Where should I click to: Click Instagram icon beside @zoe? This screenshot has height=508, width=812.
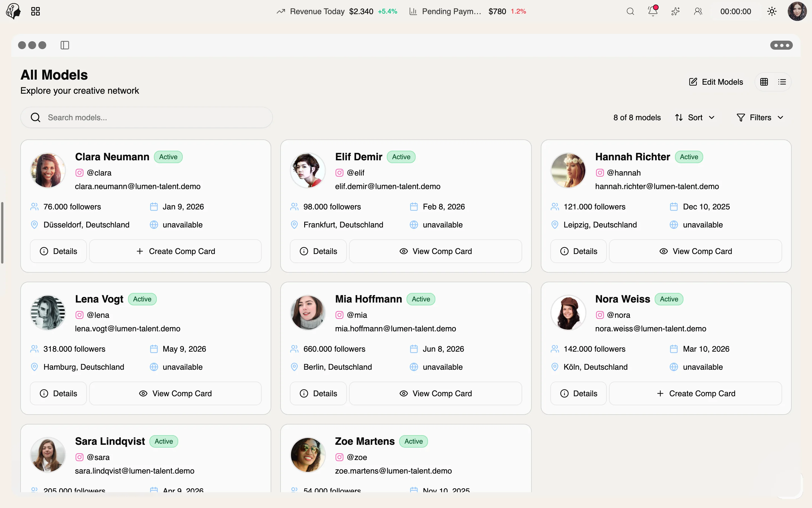click(x=339, y=457)
